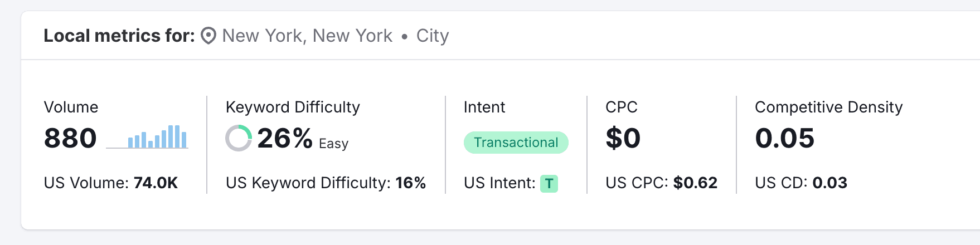Click the location pin icon
Screen dimensions: 980x245
click(208, 36)
